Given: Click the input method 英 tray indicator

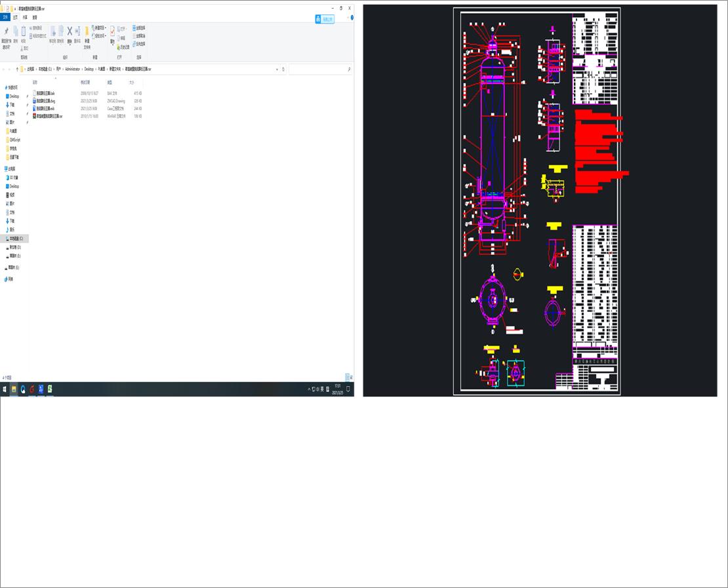Looking at the screenshot, I should click(x=322, y=389).
